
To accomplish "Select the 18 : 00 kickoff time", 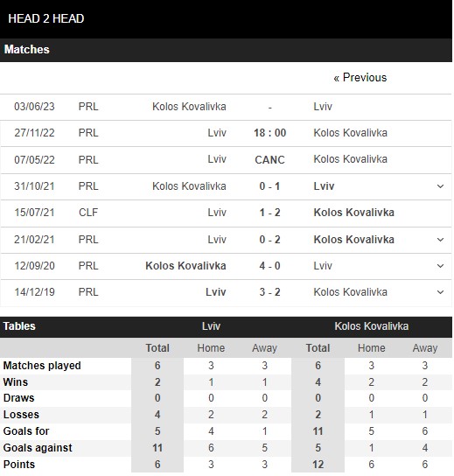I will [x=269, y=133].
